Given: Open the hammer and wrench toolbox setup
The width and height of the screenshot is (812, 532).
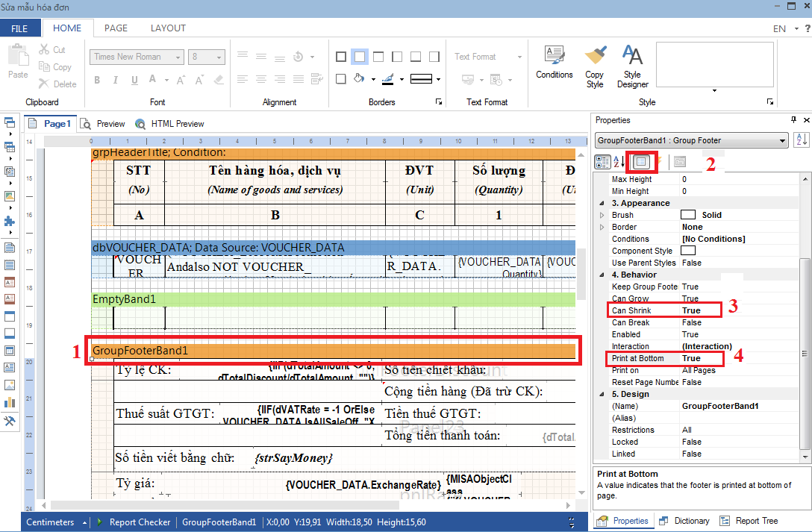Looking at the screenshot, I should coord(9,421).
